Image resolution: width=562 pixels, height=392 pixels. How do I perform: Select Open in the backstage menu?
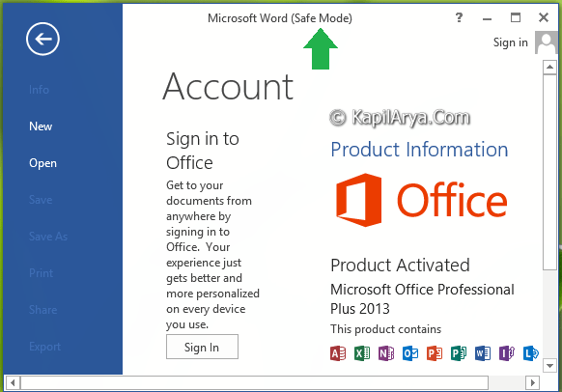[42, 163]
